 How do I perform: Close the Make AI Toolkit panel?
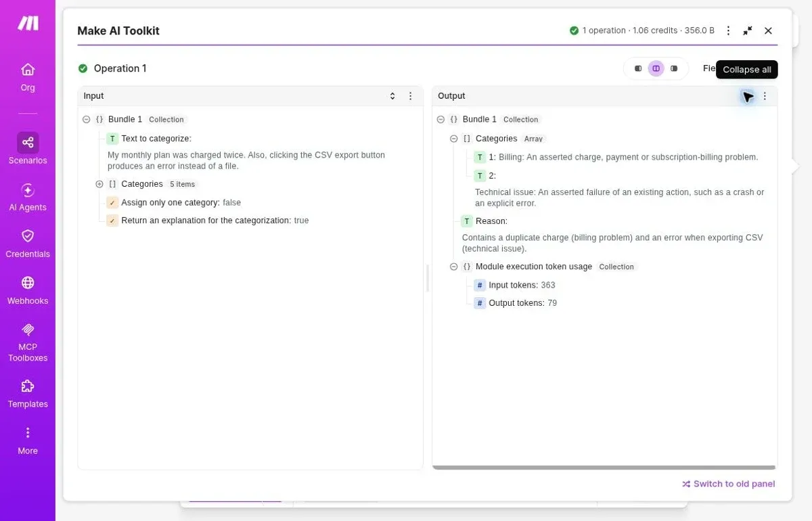(x=768, y=30)
